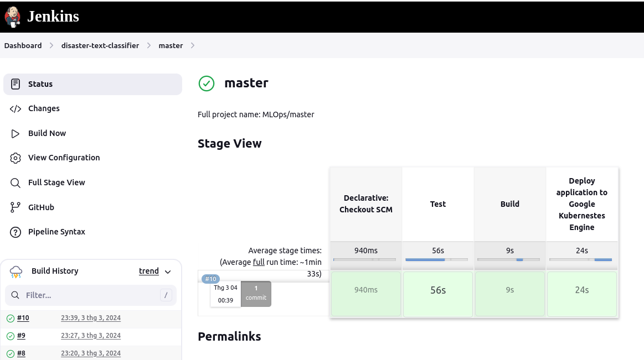The height and width of the screenshot is (360, 644).
Task: Click success icon for build #9
Action: click(11, 336)
